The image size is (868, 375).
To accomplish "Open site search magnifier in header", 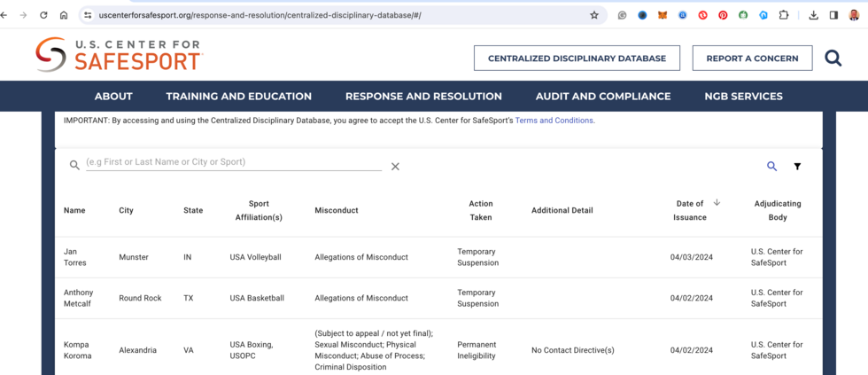I will point(833,59).
